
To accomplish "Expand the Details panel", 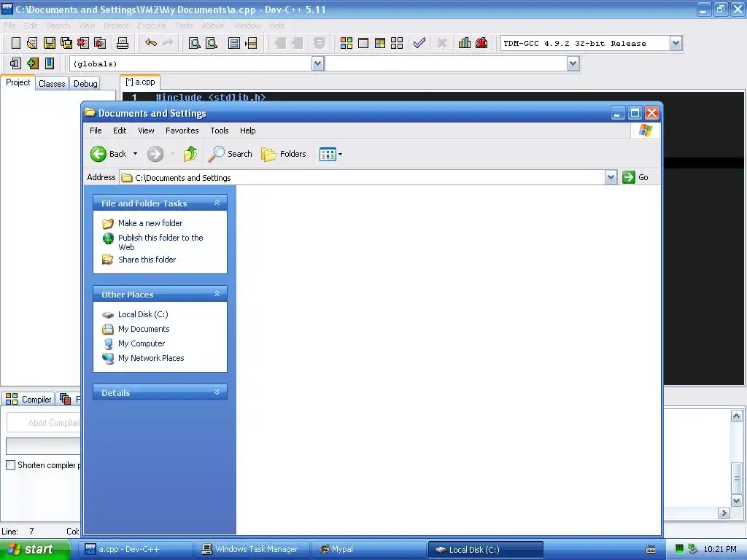I will (217, 392).
